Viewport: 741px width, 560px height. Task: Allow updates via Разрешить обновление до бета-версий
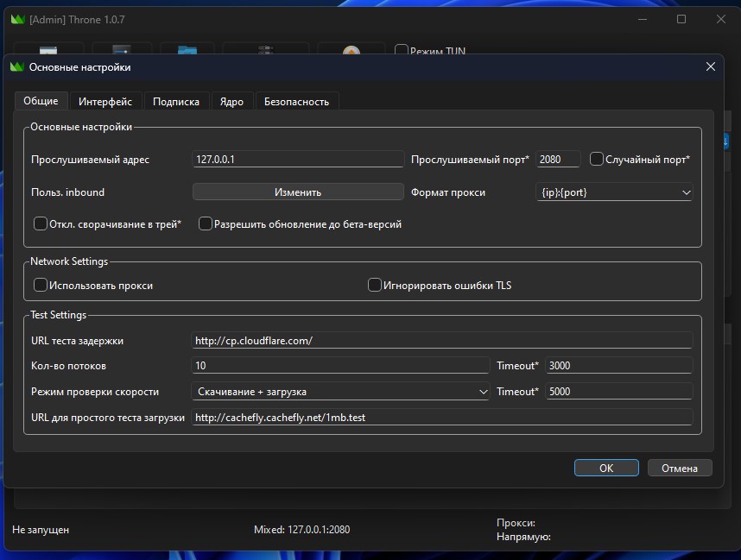pos(206,223)
